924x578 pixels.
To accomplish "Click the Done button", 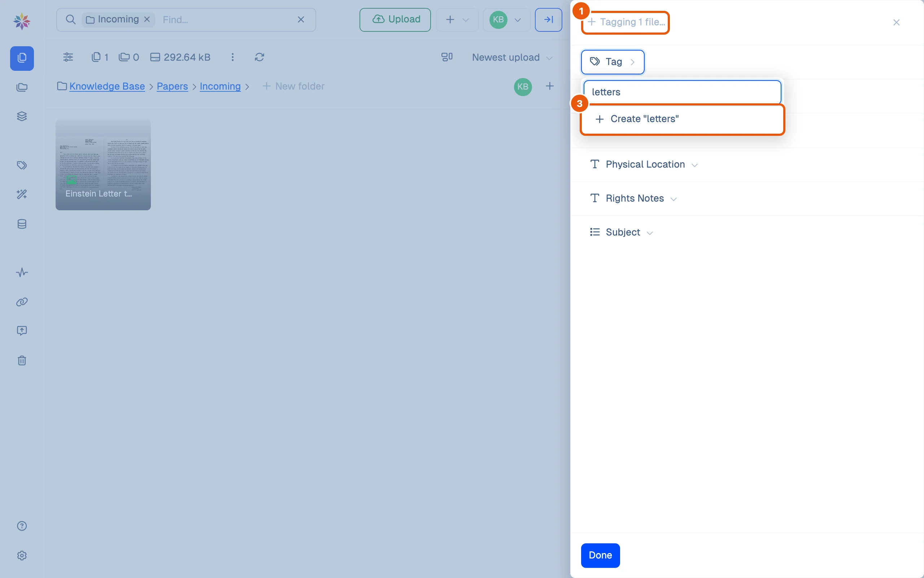I will pos(600,555).
